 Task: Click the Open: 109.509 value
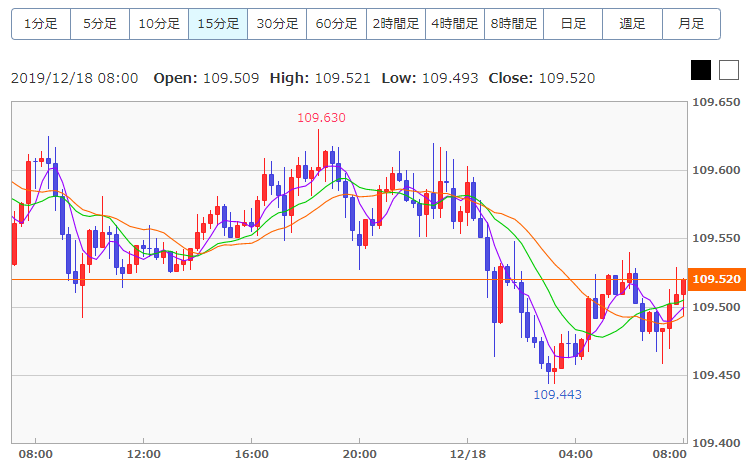(206, 78)
